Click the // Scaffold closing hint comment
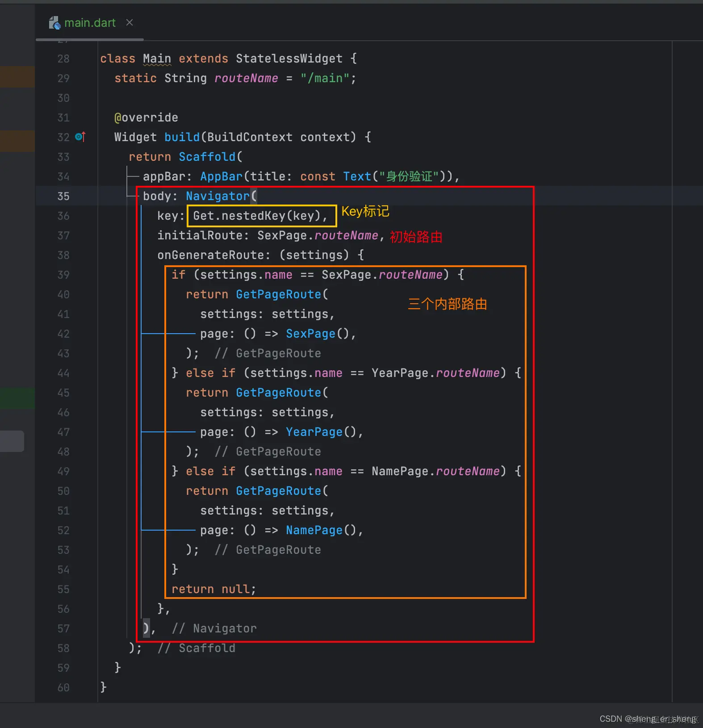 [x=196, y=648]
